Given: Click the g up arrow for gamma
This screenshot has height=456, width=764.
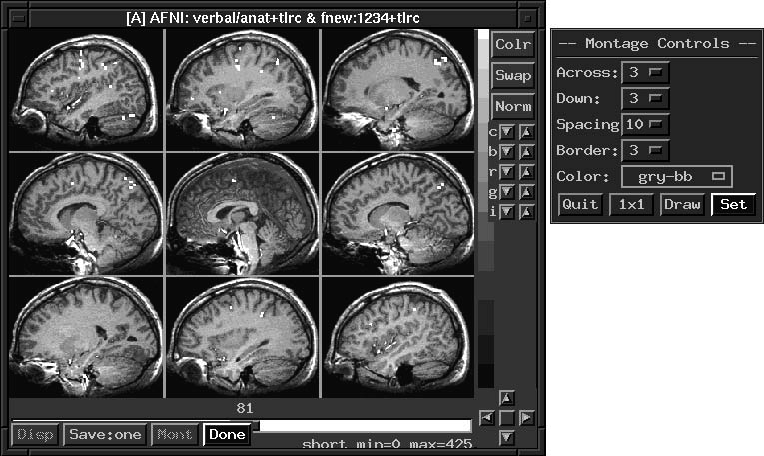Looking at the screenshot, I should pos(527,192).
